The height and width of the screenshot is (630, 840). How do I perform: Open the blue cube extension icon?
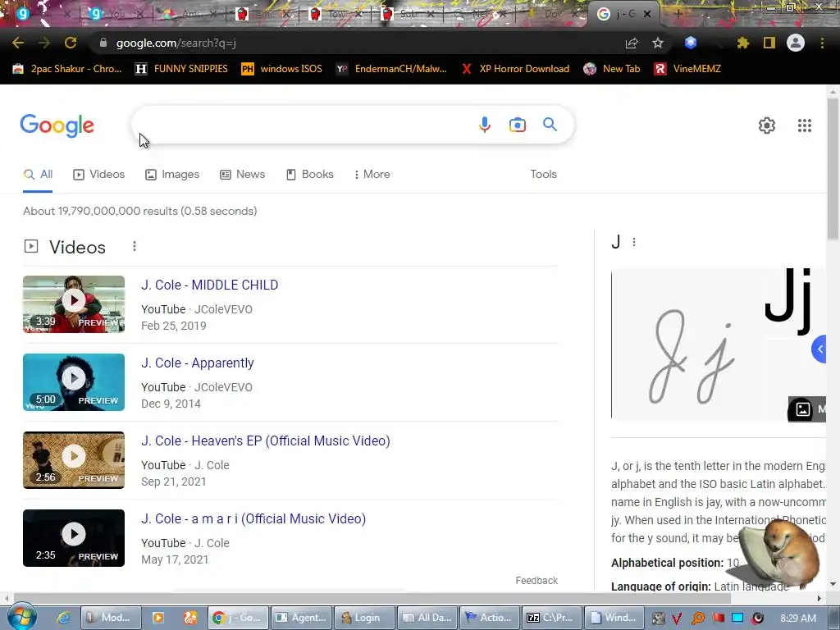691,43
